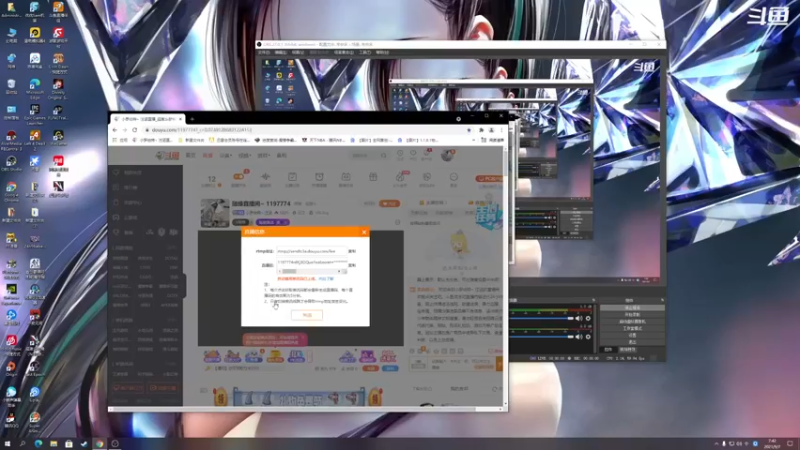Image resolution: width=800 pixels, height=450 pixels.
Task: Click the red highlighted tab in Douyu navigation
Action: tap(207, 155)
